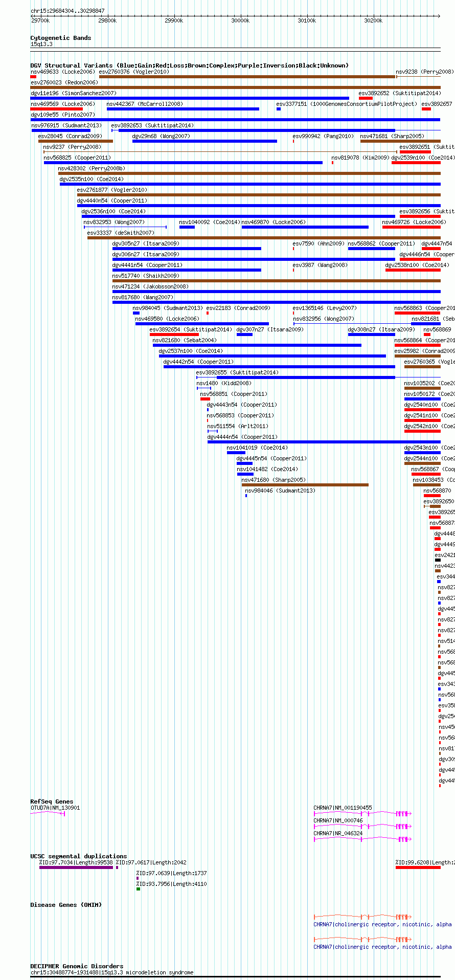Select variant esv3377151 (1000GenomesConsortiumPilotProject)

347,104
